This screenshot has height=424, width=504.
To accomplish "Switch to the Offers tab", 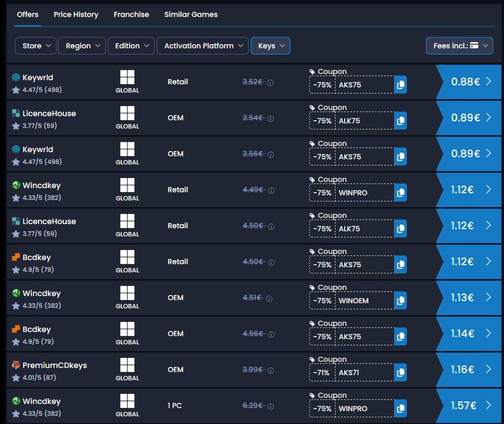I will tap(28, 14).
